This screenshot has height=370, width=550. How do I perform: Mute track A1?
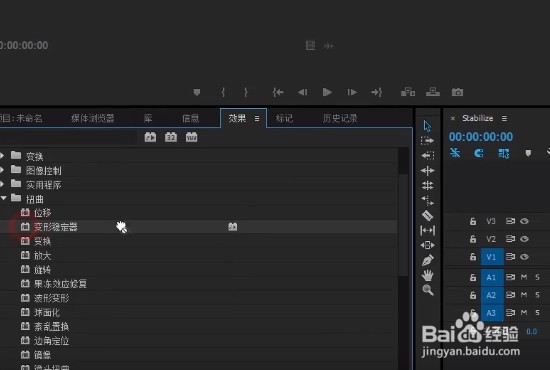tap(524, 277)
